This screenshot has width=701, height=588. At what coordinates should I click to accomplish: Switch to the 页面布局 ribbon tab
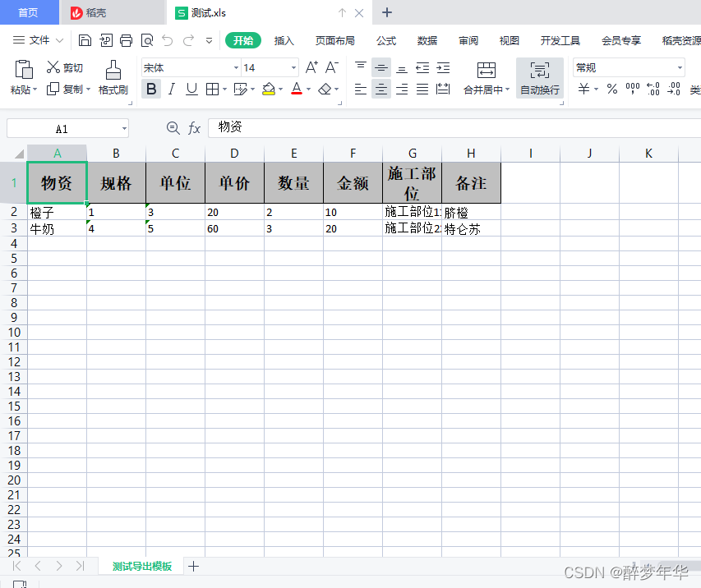tap(334, 41)
